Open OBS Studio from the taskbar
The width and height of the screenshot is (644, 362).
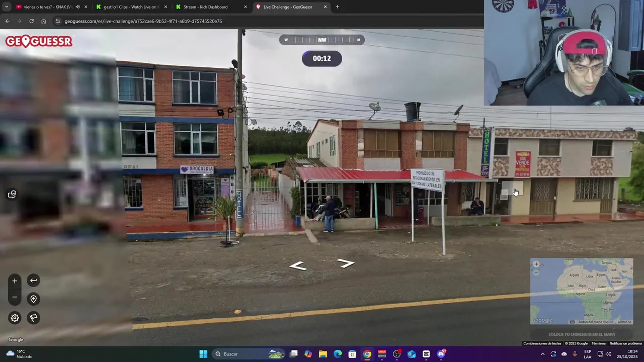click(397, 354)
